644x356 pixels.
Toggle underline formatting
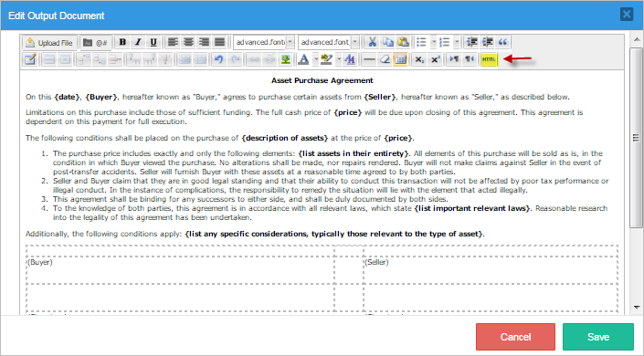(x=153, y=42)
